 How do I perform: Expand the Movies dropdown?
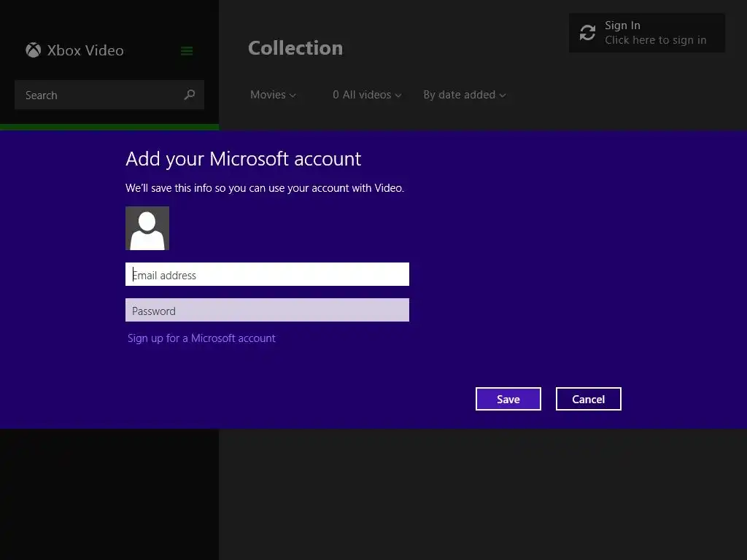pyautogui.click(x=273, y=95)
